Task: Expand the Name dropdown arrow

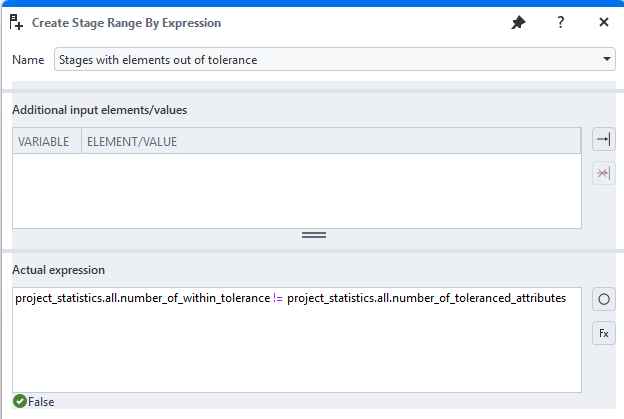Action: pyautogui.click(x=608, y=60)
